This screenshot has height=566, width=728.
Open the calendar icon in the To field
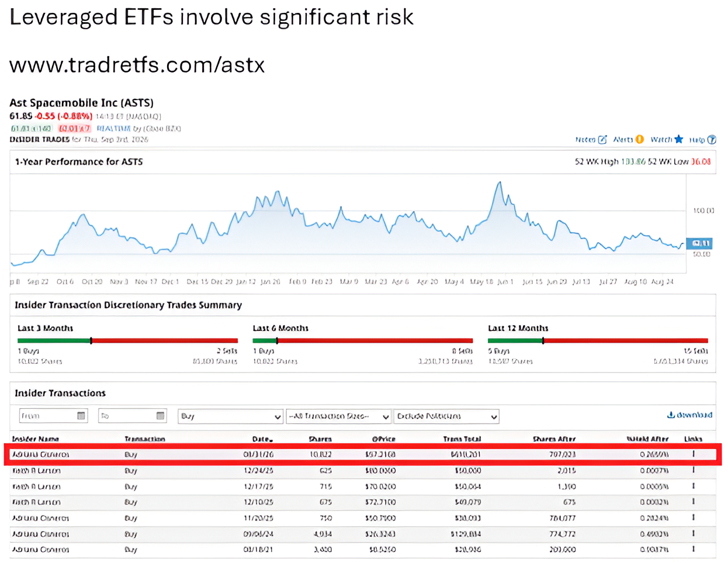[160, 416]
